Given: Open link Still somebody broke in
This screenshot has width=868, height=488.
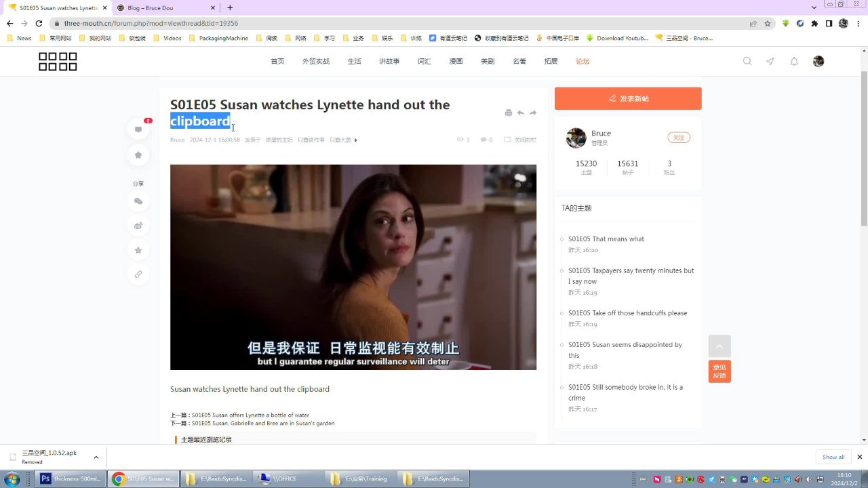Looking at the screenshot, I should [x=626, y=392].
